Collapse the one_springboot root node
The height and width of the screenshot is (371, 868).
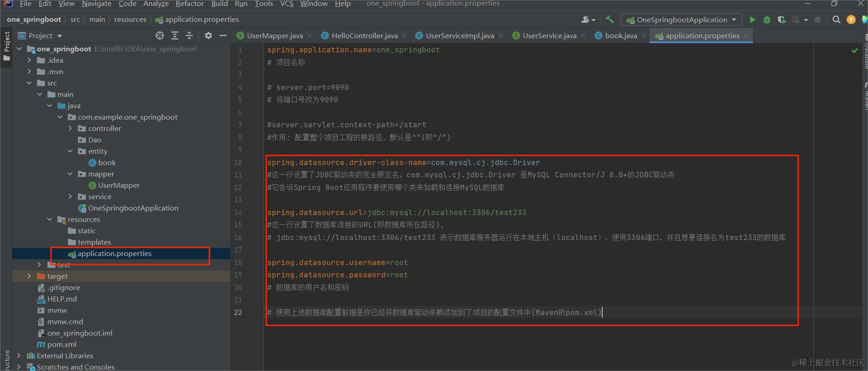tap(19, 49)
